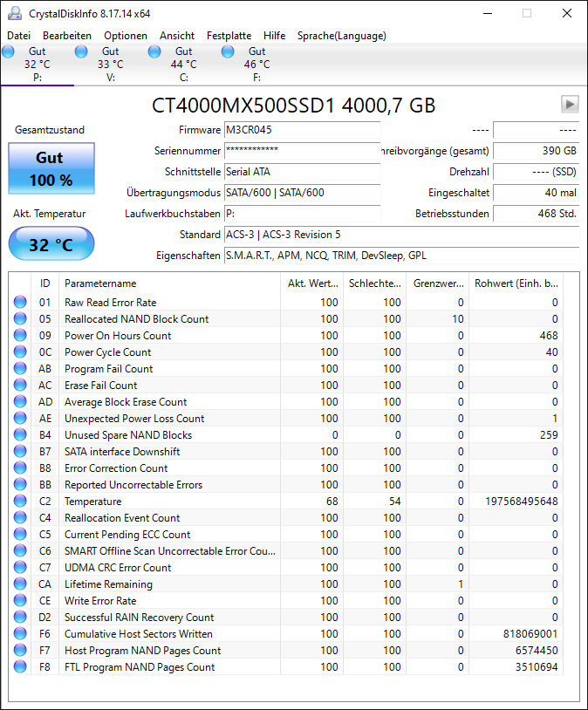Click the status orb beside Lifetime Remaining

[x=20, y=584]
